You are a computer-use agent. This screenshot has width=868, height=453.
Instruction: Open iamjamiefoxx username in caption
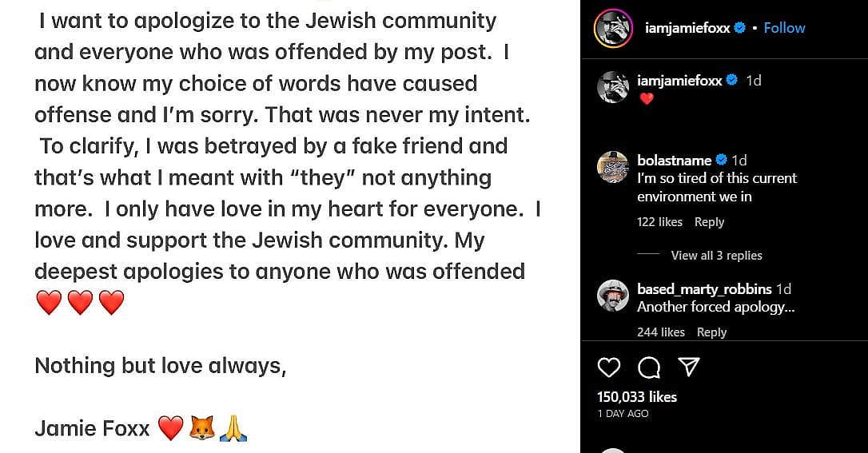679,81
